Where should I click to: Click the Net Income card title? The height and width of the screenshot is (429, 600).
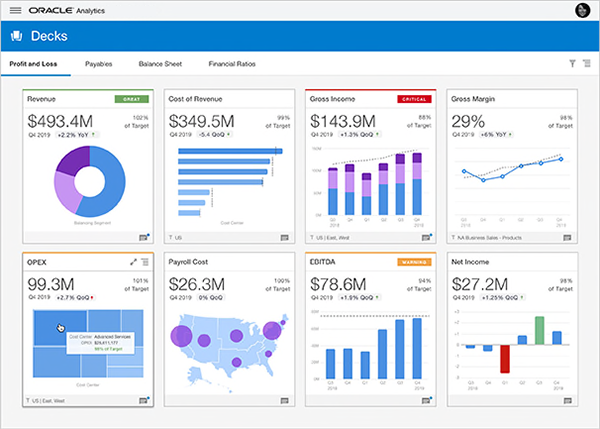(470, 262)
